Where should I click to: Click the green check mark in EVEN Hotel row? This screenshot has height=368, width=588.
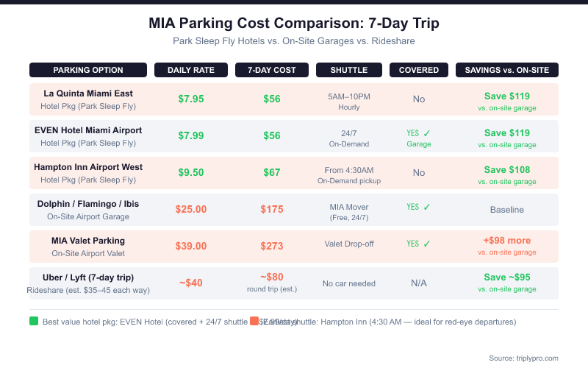[427, 133]
